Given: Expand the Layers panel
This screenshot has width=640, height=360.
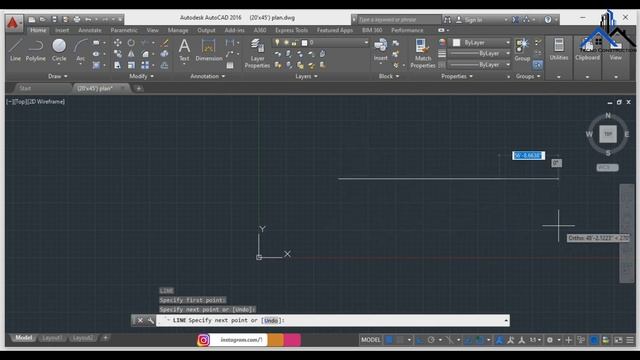Looking at the screenshot, I should (306, 76).
